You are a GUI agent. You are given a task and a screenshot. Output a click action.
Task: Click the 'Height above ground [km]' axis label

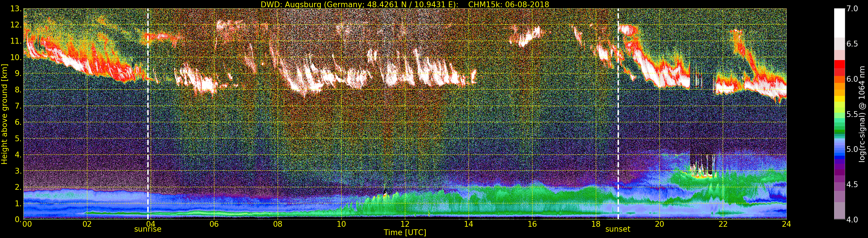pos(4,114)
